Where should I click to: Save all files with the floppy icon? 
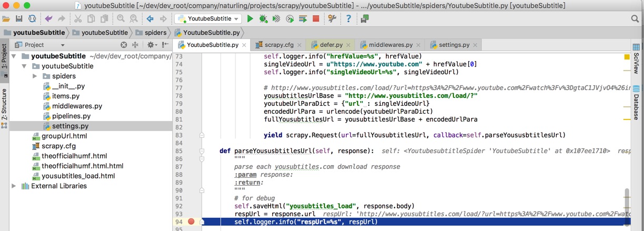19,19
